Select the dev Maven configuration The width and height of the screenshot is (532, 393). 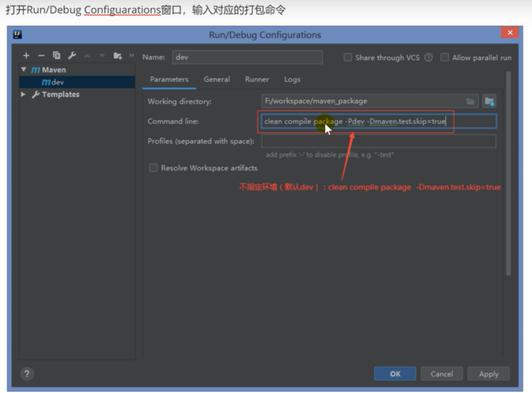pos(77,82)
